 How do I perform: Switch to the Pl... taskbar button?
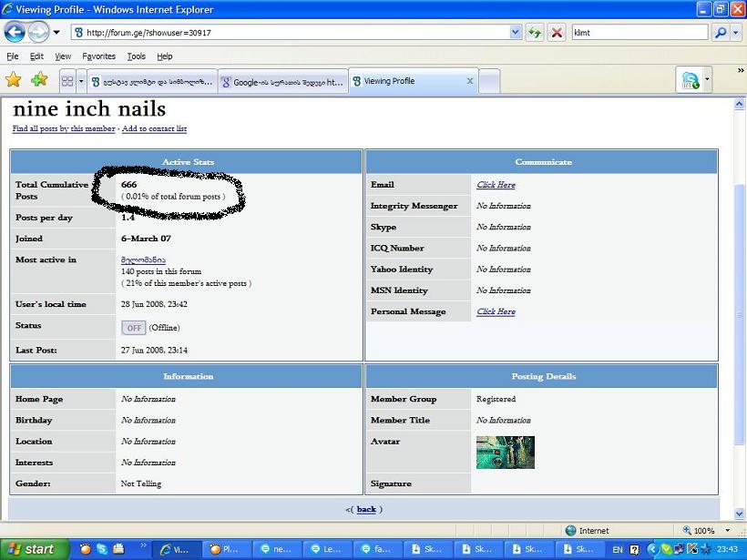(225, 549)
